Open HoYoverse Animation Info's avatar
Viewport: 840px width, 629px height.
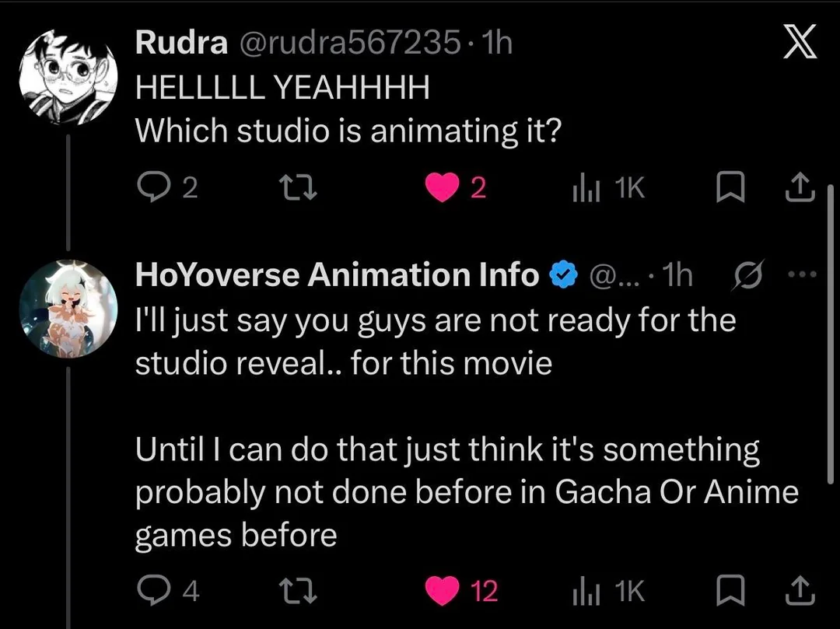pos(68,309)
